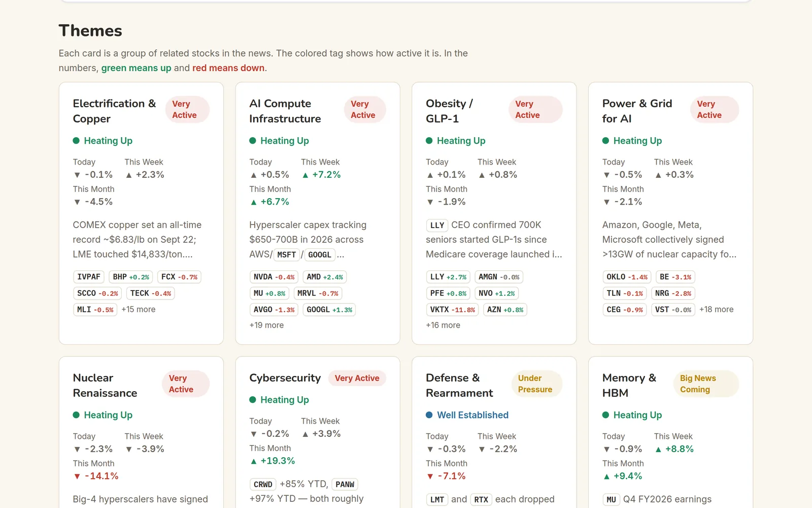Select the IVPAF ticker chip
Screen dimensions: 812x508
pos(89,277)
